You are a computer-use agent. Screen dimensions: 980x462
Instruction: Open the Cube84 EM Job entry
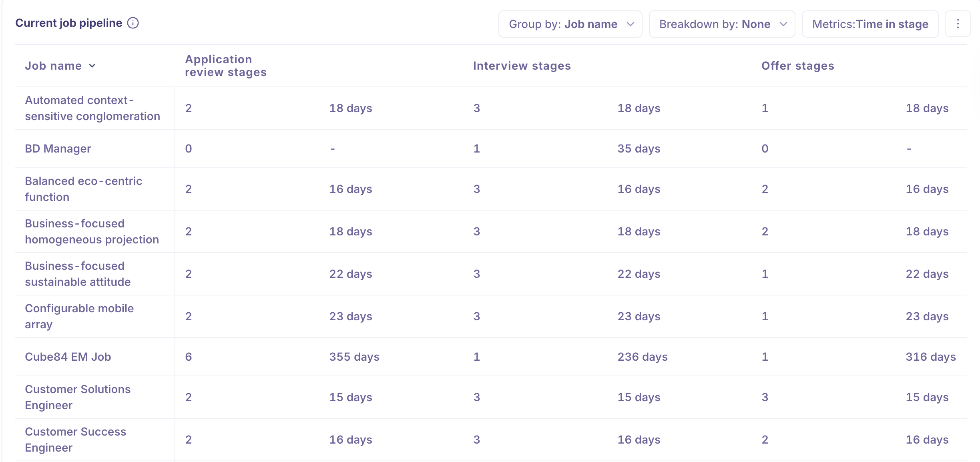pos(68,356)
